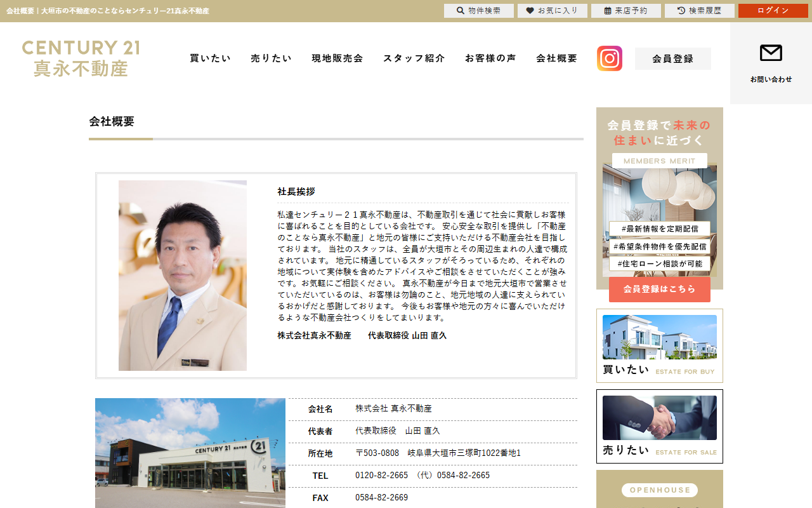Click the OPENHOUSE banner
Viewport: 812px width, 508px height.
coord(660,489)
